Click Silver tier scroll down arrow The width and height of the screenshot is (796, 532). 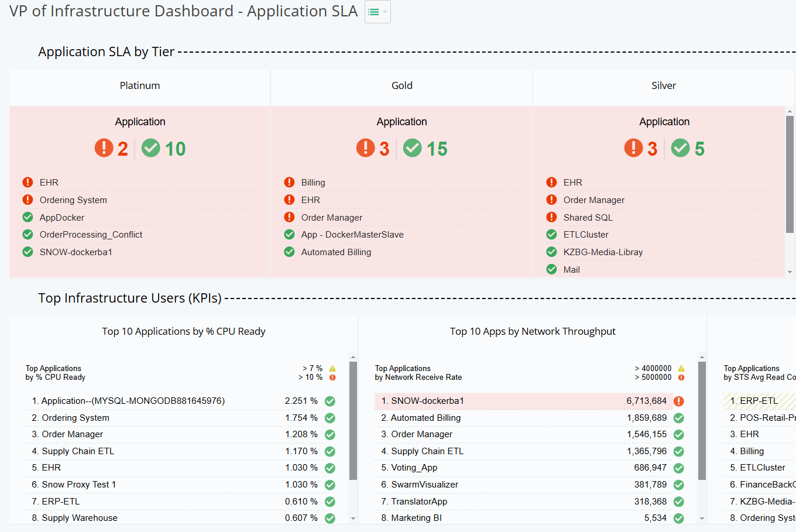point(790,272)
